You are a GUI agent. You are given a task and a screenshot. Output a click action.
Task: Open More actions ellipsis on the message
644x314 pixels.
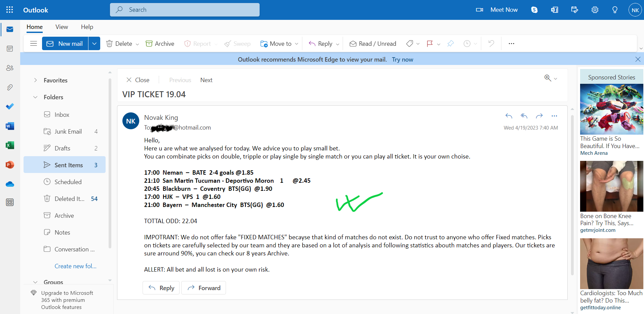tap(555, 116)
